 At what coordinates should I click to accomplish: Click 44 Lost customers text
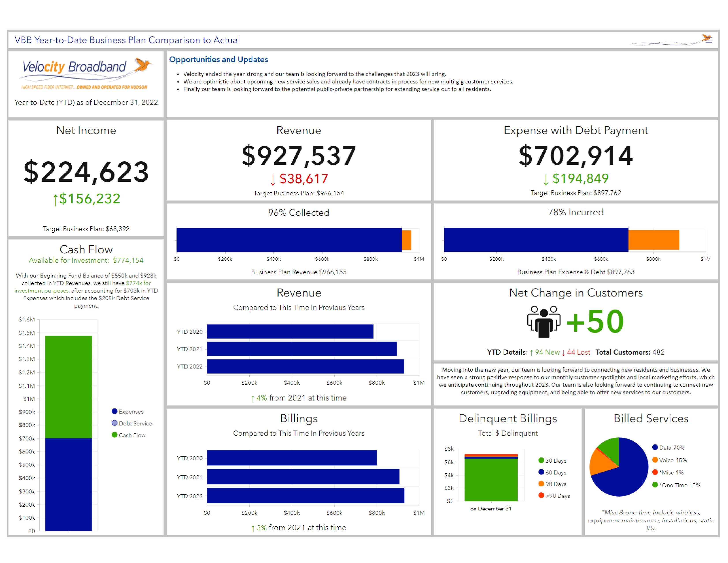click(x=576, y=352)
